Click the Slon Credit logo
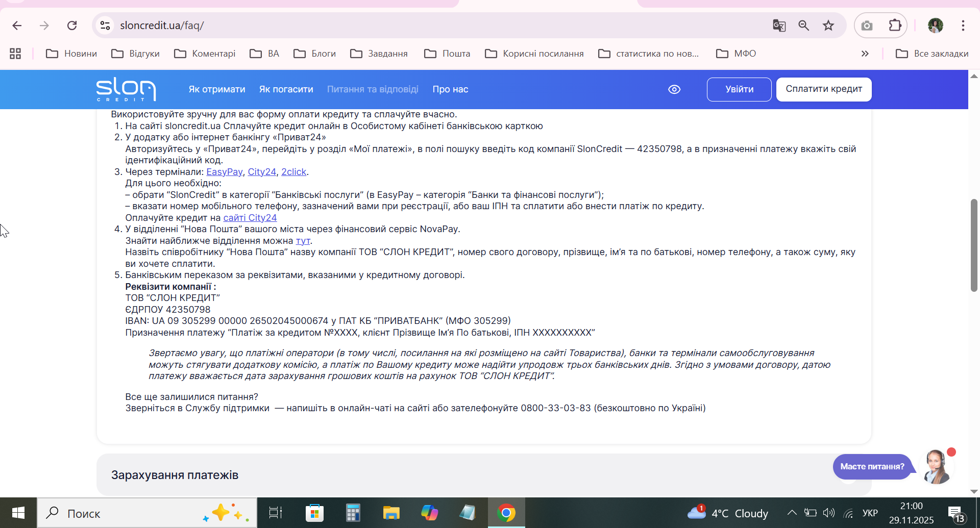This screenshot has width=980, height=528. click(126, 89)
